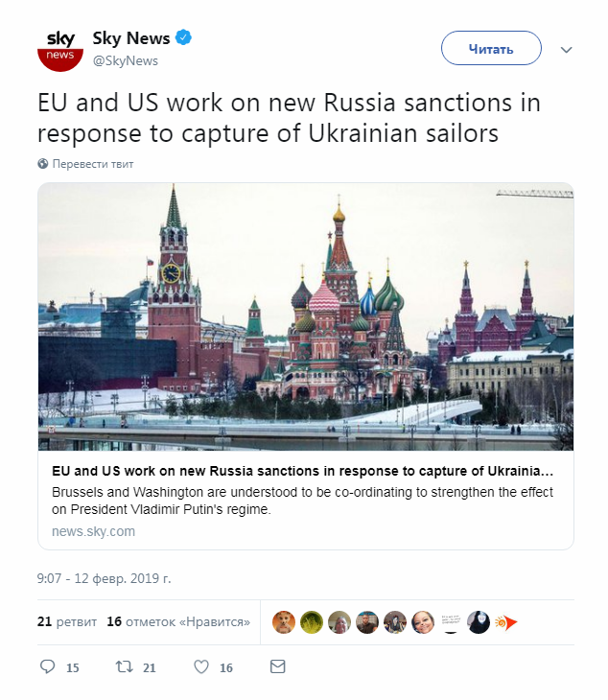The image size is (608, 700).
Task: Click the reply speech bubble icon
Action: pos(48,666)
